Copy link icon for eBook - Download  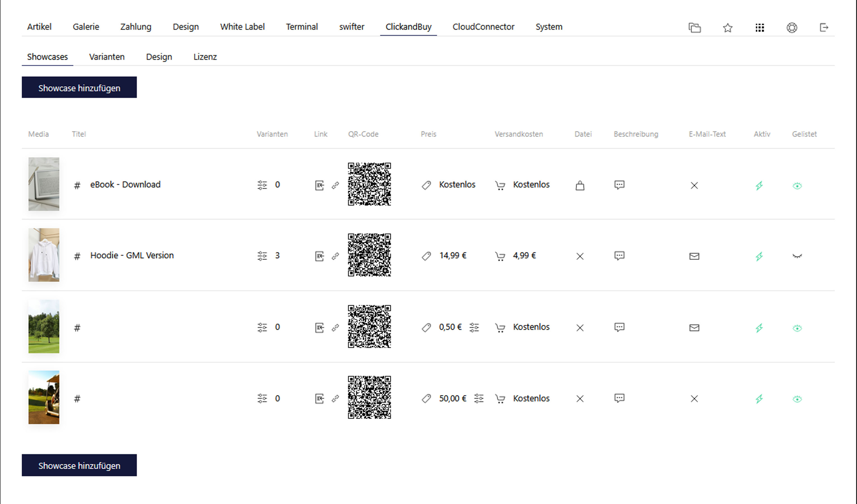click(335, 185)
